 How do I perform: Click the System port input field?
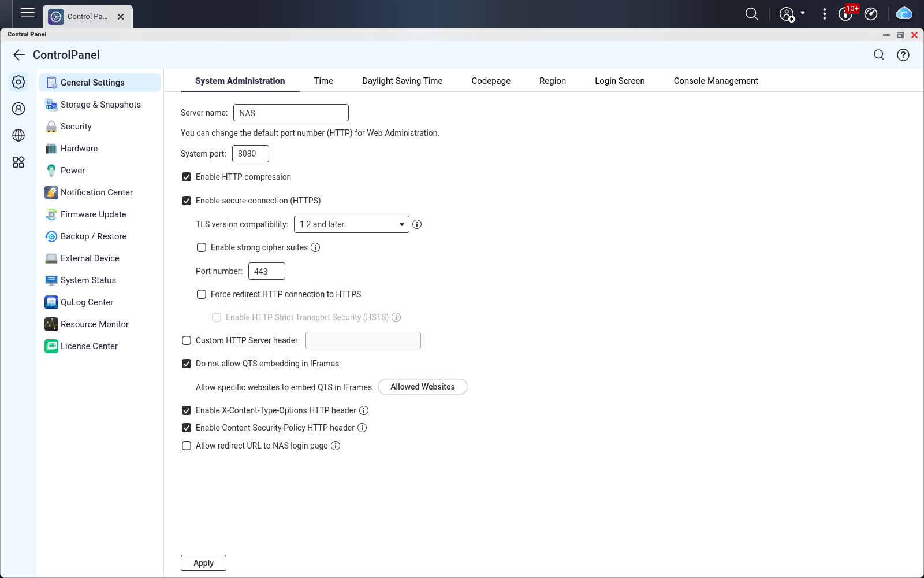click(x=251, y=154)
